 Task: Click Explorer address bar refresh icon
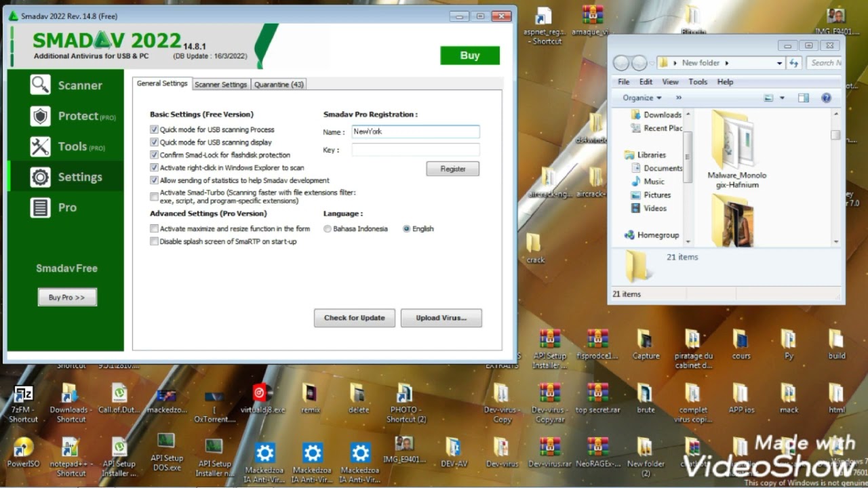click(x=794, y=63)
